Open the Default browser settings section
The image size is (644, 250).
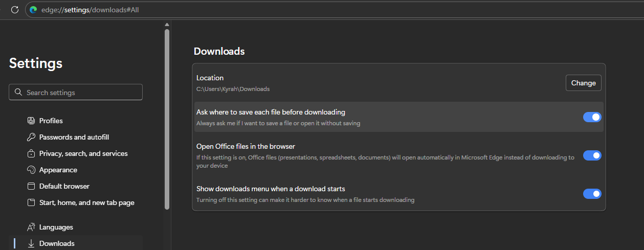coord(64,186)
